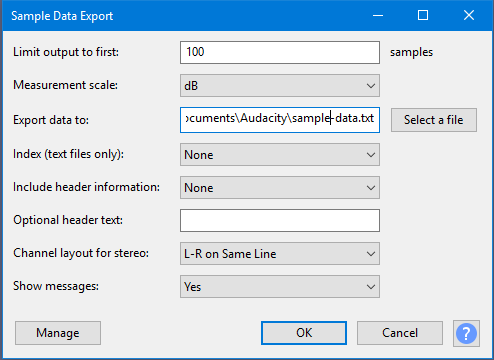Click the 'Export data to:' label

tap(51, 120)
